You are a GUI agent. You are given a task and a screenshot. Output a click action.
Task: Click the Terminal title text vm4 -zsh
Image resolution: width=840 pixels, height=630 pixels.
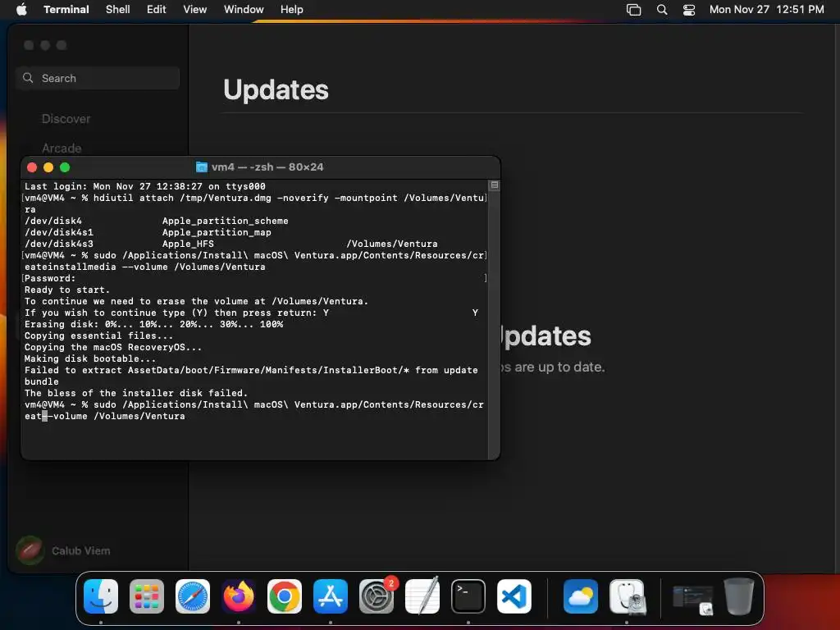click(x=267, y=167)
